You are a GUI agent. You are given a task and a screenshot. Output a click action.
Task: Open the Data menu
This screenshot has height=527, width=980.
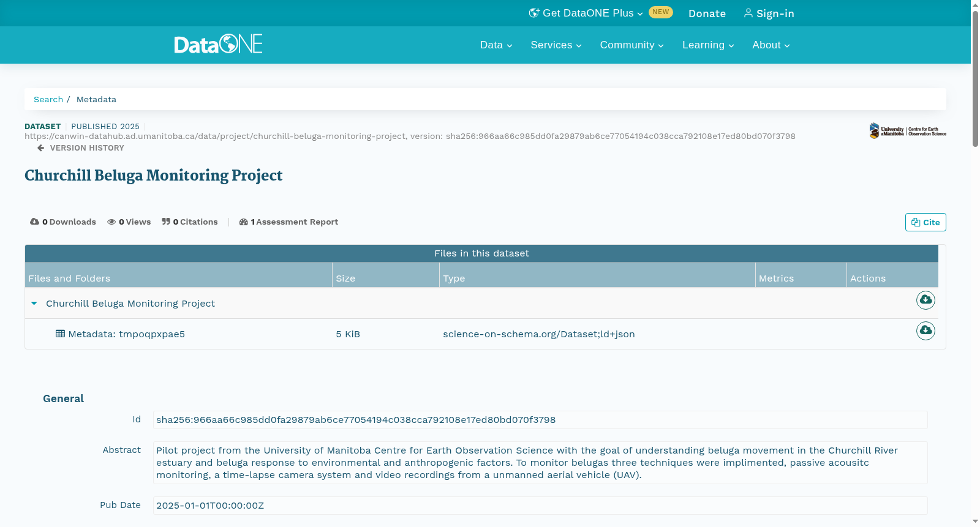[496, 45]
